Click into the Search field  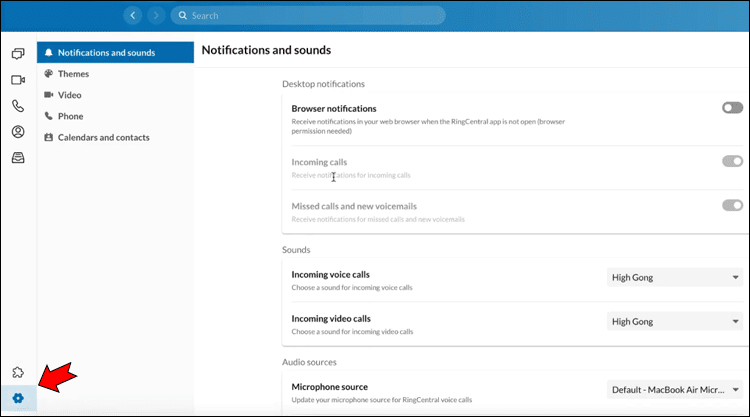pyautogui.click(x=308, y=15)
